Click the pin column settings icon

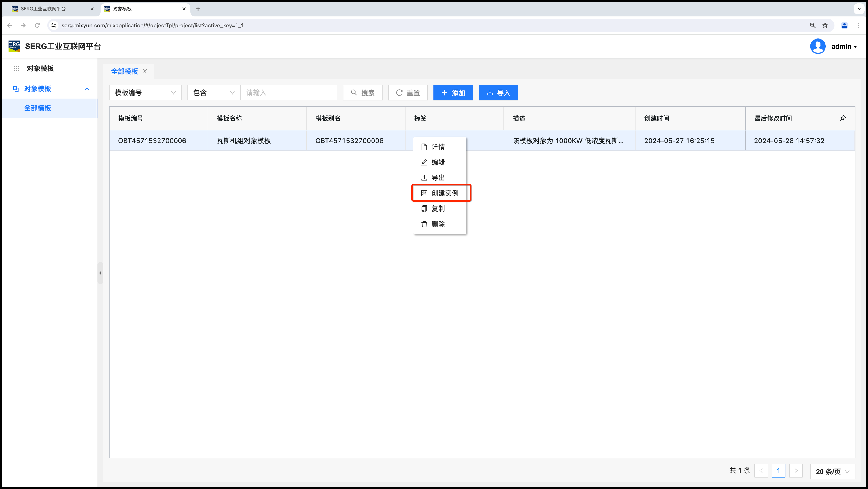pyautogui.click(x=842, y=118)
